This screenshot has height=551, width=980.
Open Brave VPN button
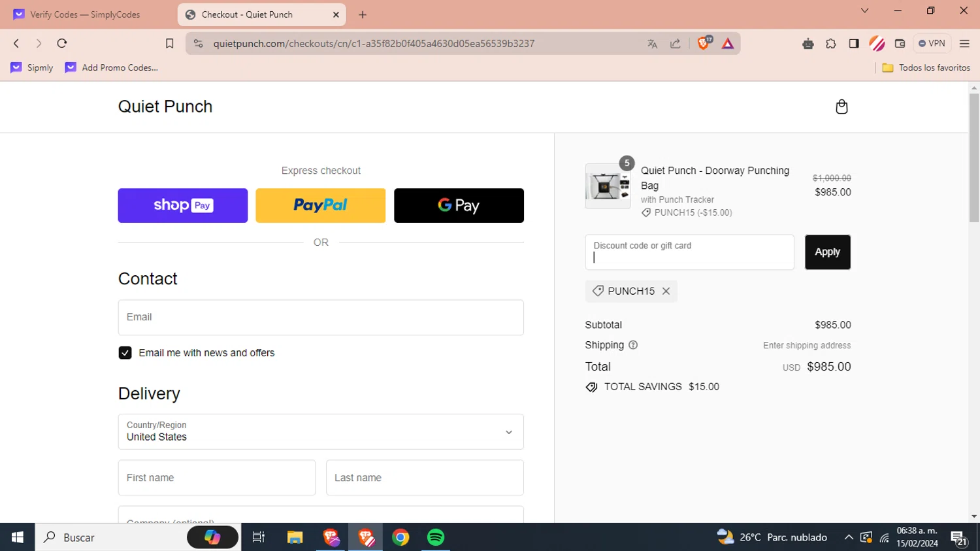[x=932, y=43]
